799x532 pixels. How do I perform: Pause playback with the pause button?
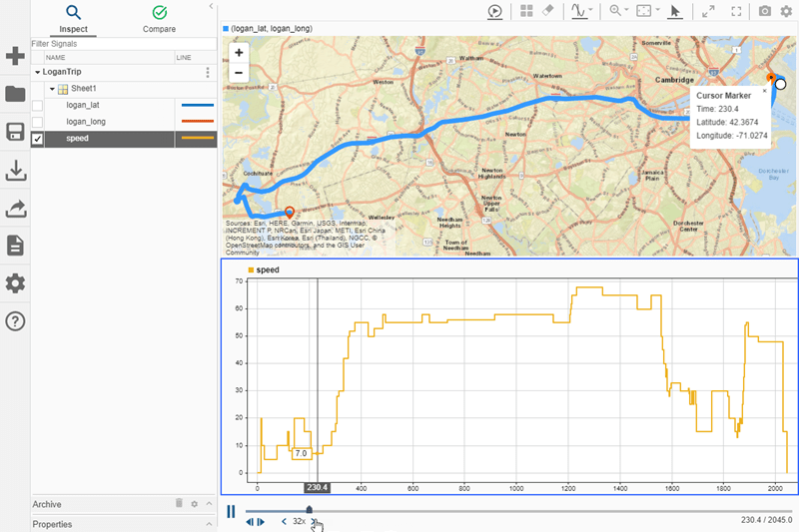pos(231,512)
